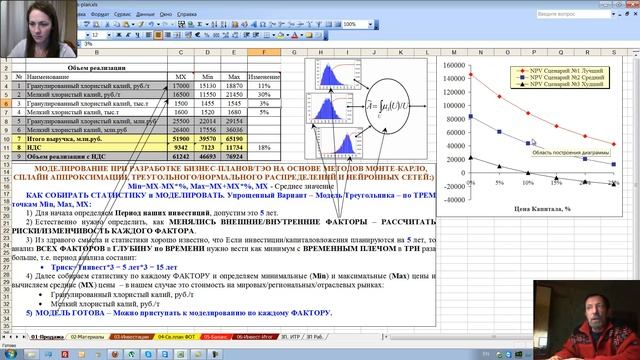
Task: Click the Align Left icon
Action: tap(148, 35)
